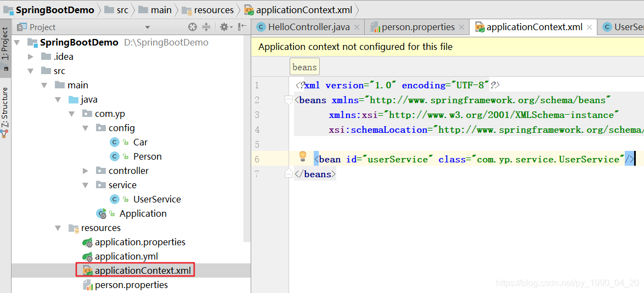Collapse the beans tag fold marker
The image size is (644, 293).
pyautogui.click(x=289, y=99)
